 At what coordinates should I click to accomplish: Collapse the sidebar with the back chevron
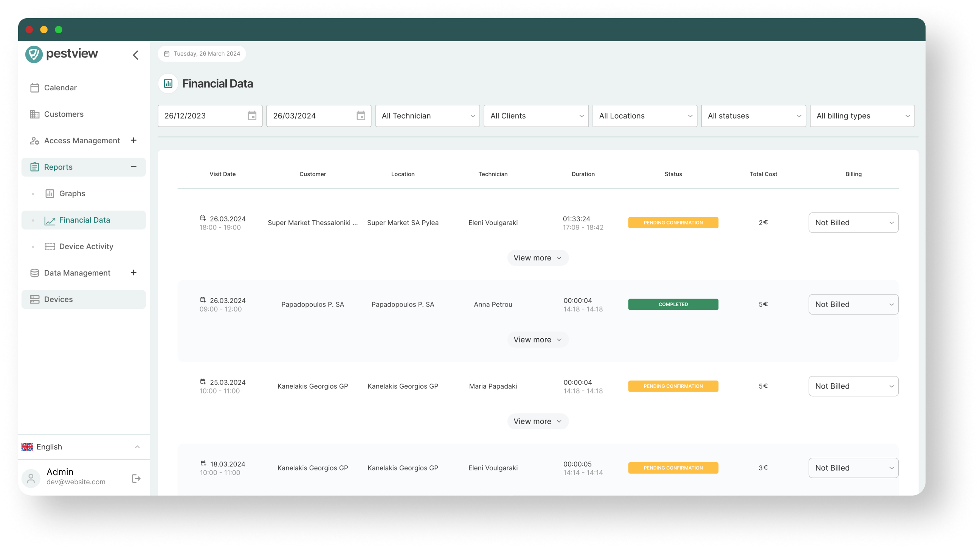[x=135, y=55]
